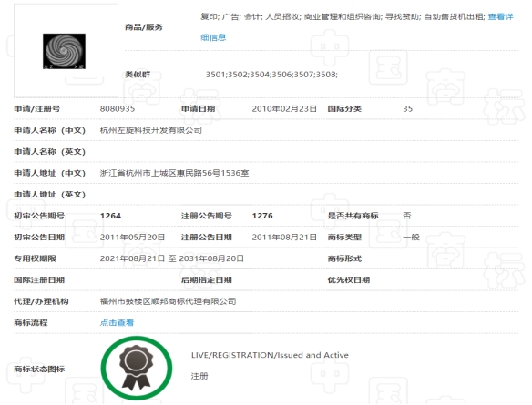Select preliminary announcement date 2011年05月20日

(x=132, y=238)
